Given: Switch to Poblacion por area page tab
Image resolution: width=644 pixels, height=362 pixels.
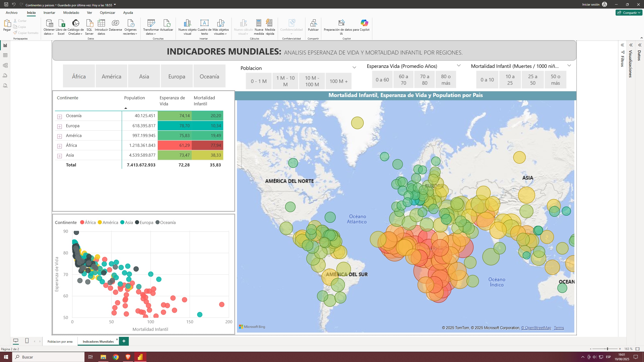Looking at the screenshot, I should (x=60, y=341).
